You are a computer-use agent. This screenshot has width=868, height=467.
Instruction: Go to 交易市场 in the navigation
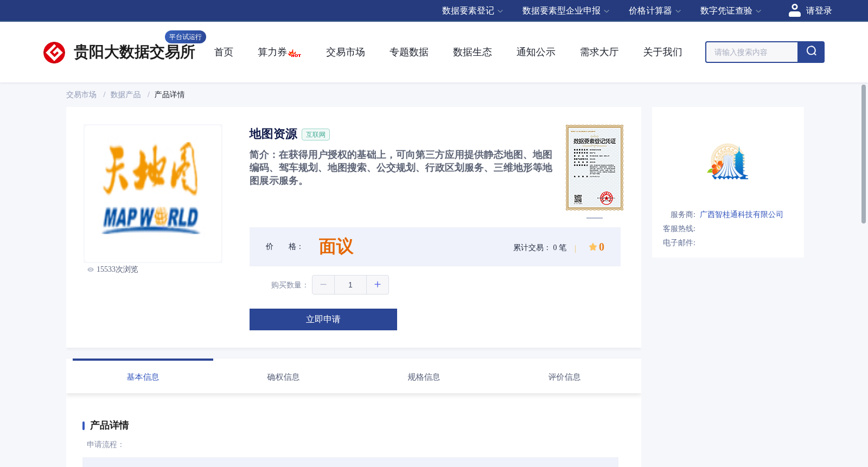tap(346, 52)
